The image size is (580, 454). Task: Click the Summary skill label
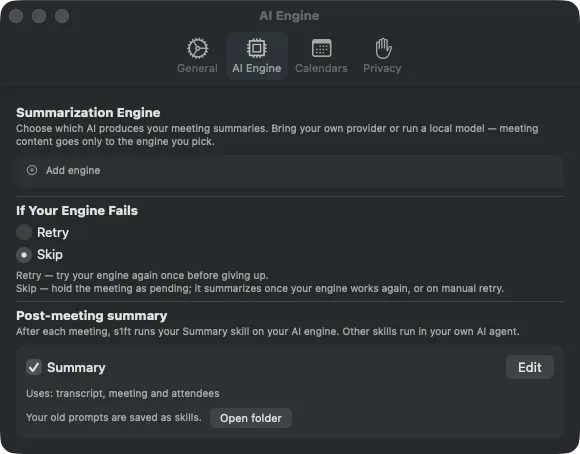click(x=76, y=367)
